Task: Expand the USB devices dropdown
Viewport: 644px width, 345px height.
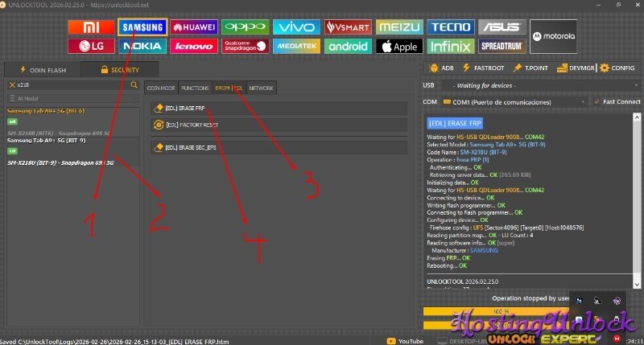Action: [541, 85]
